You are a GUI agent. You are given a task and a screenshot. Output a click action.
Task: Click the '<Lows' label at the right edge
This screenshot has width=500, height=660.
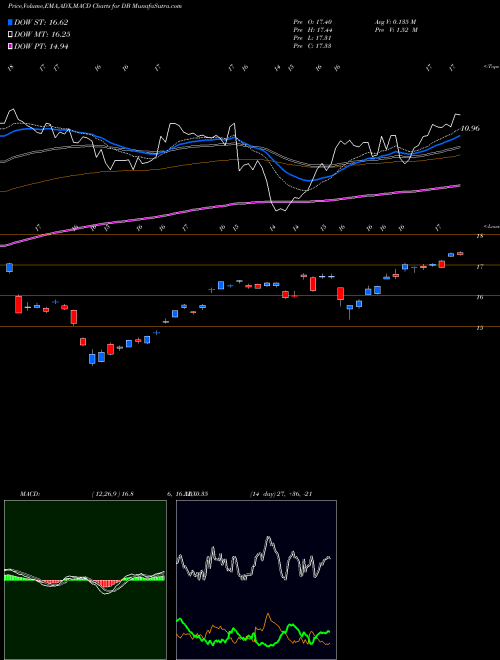pyautogui.click(x=491, y=226)
